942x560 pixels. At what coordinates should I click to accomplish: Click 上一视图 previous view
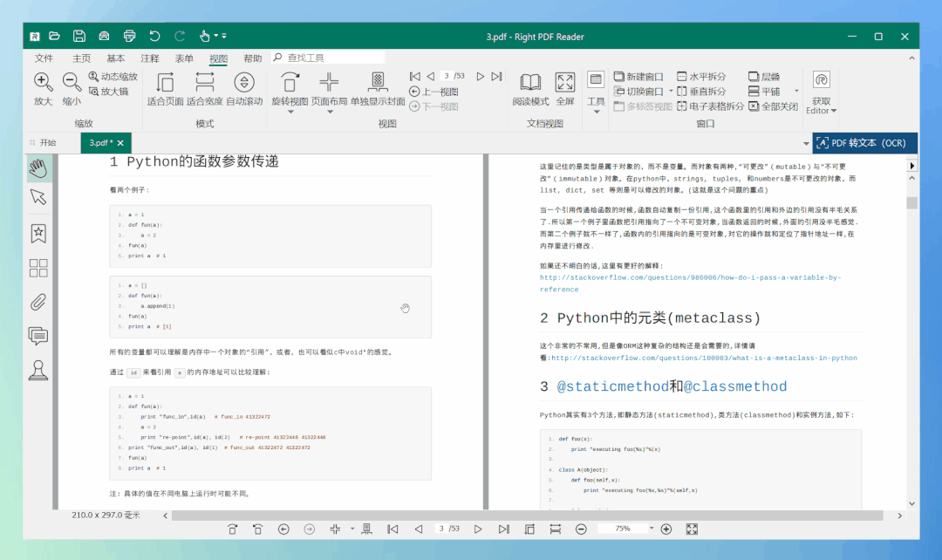click(x=433, y=92)
